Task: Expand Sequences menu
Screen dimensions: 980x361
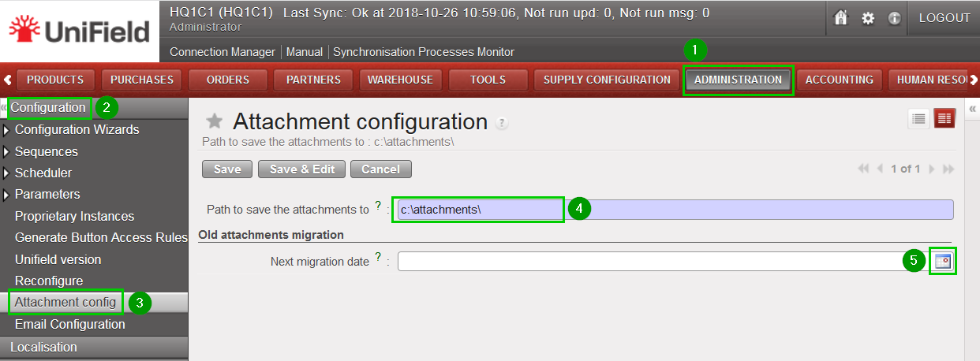Action: pyautogui.click(x=7, y=151)
